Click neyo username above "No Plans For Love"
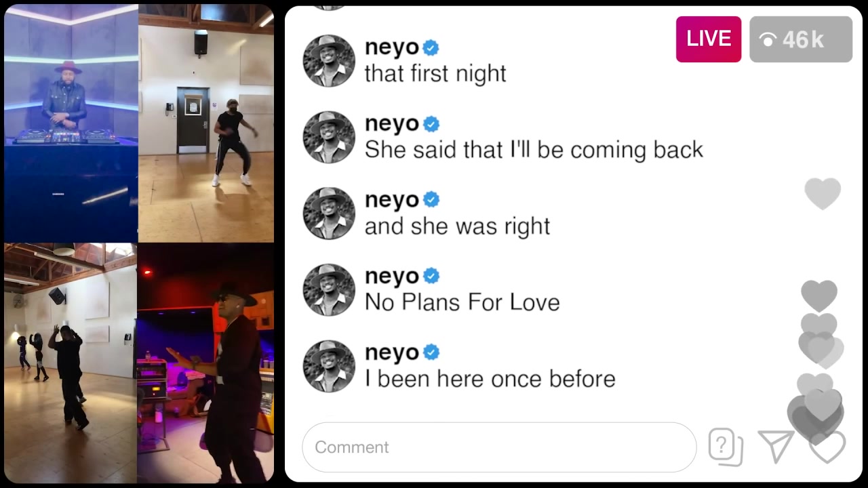868x488 pixels. pyautogui.click(x=392, y=277)
